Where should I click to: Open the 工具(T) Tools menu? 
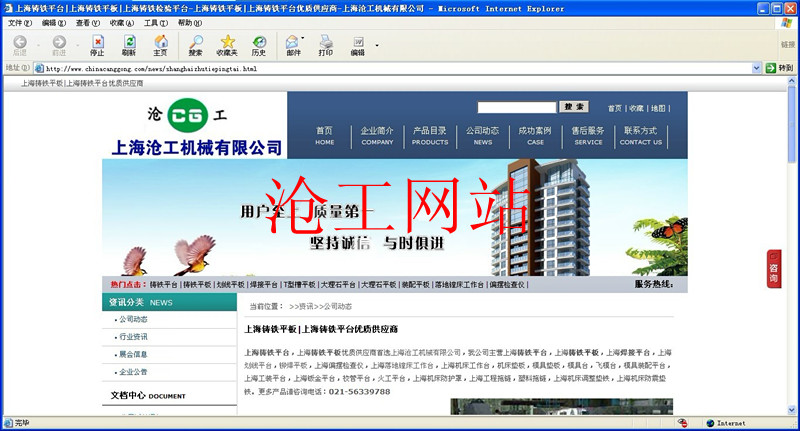pos(155,22)
